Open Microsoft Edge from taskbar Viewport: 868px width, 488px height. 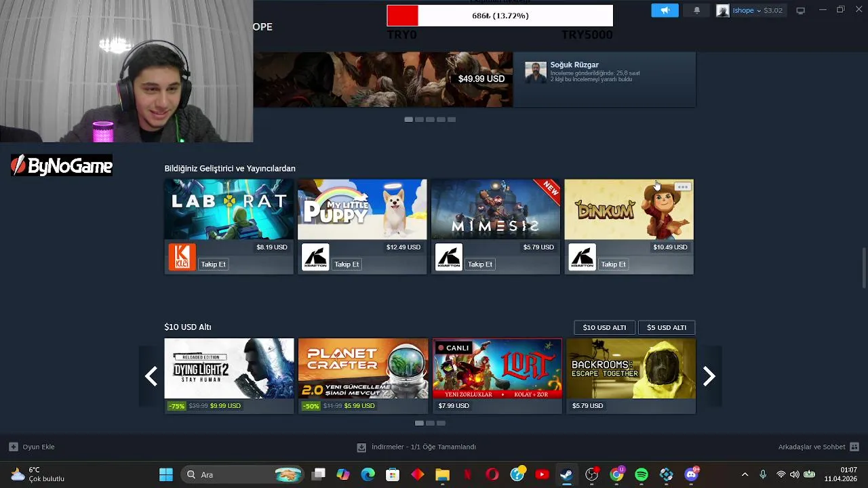(x=368, y=474)
